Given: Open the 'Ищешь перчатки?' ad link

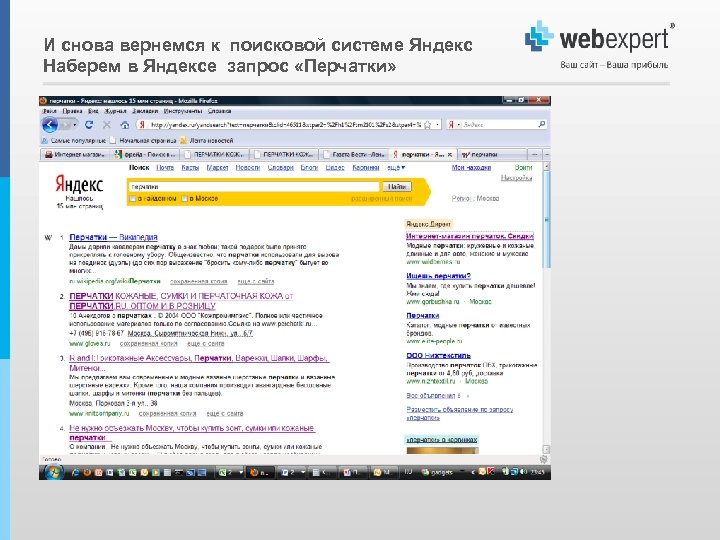Looking at the screenshot, I should [x=439, y=276].
